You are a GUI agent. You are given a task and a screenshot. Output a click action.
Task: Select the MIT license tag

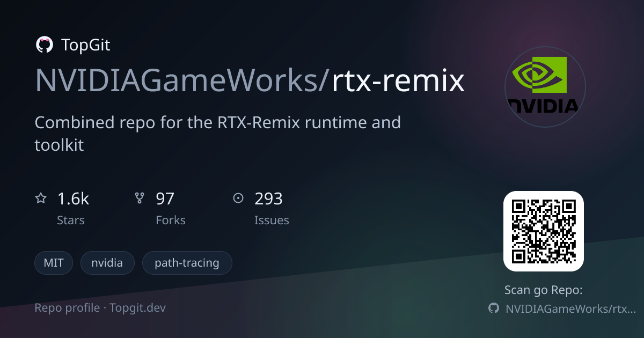pyautogui.click(x=54, y=263)
